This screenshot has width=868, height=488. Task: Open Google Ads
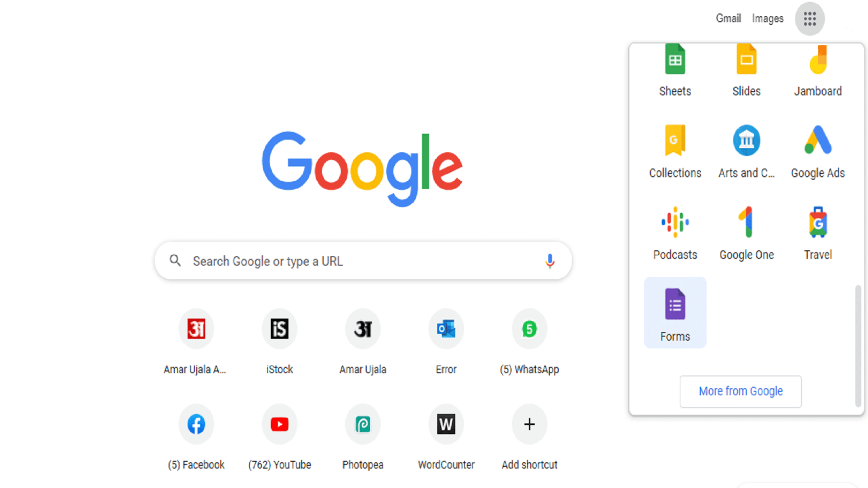point(817,151)
